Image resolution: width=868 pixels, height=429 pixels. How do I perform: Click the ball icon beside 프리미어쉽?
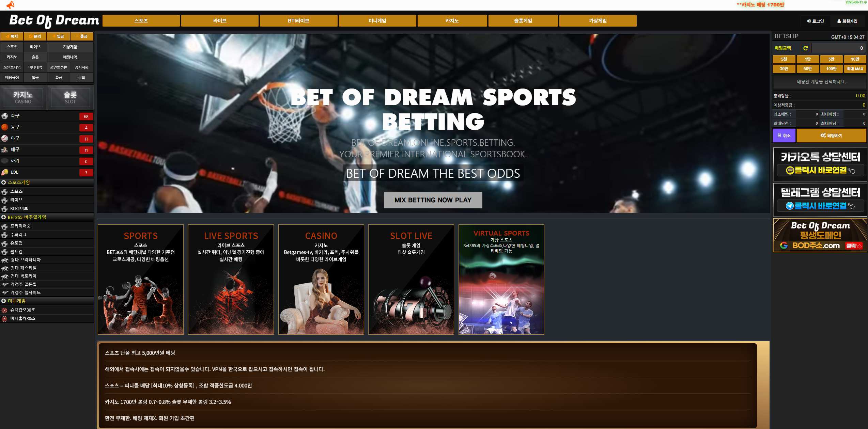pyautogui.click(x=4, y=226)
